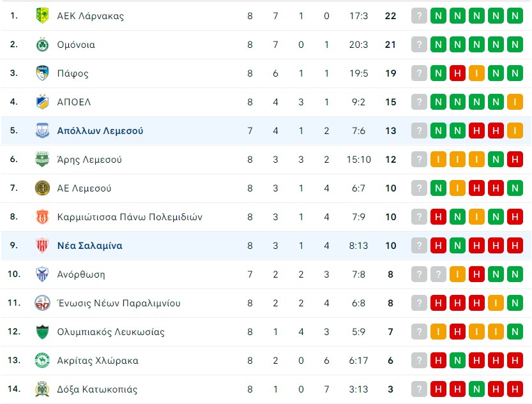This screenshot has height=404, width=532.
Task: Click the Απόλλων Λεμεσού team logo
Action: [x=42, y=130]
